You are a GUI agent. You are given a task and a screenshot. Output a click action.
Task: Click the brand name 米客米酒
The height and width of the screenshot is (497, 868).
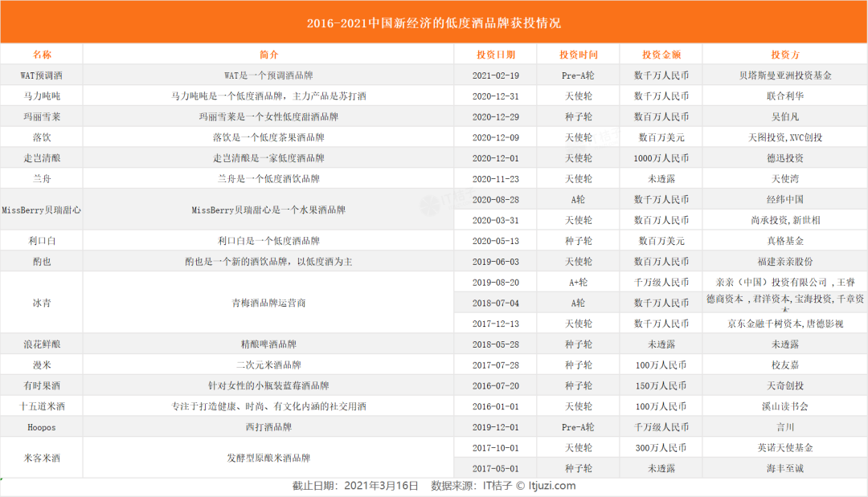42,458
